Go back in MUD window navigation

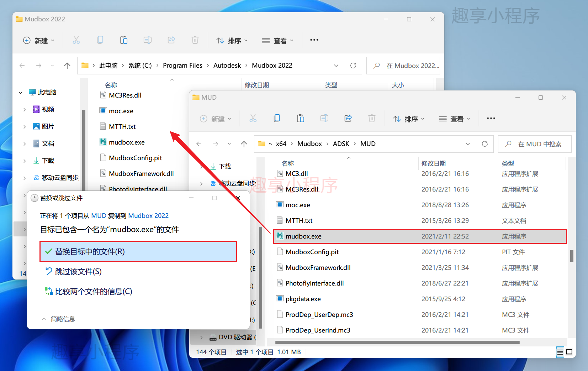(x=199, y=144)
